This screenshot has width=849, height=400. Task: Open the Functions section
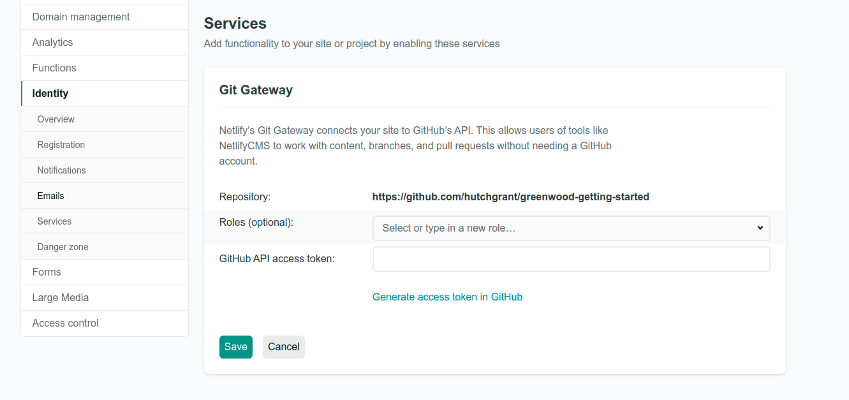[x=105, y=68]
